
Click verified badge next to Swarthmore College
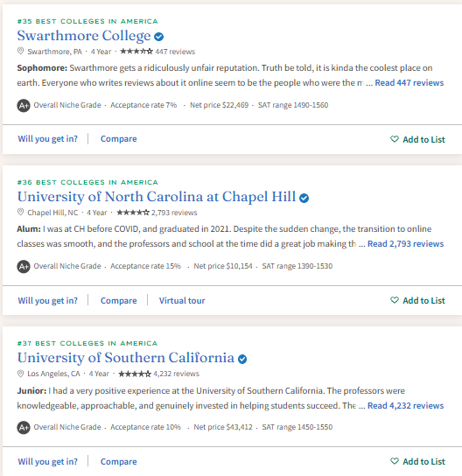(158, 37)
